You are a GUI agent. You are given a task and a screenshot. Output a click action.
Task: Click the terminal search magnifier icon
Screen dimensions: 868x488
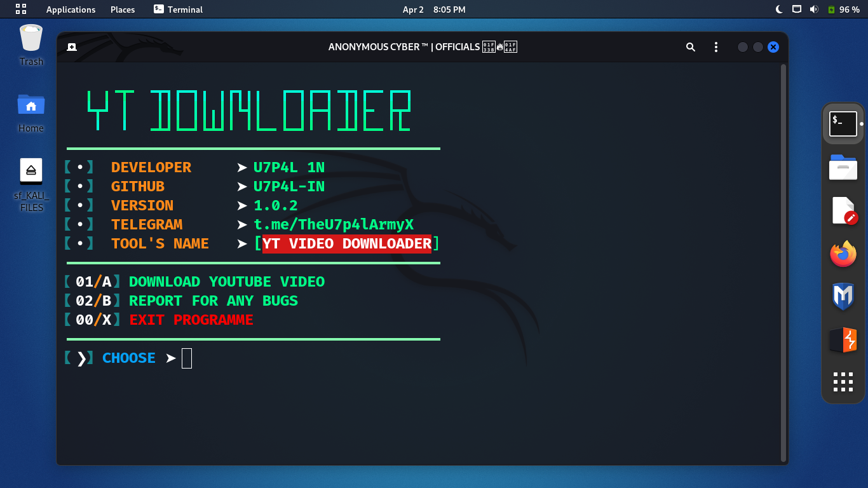click(691, 47)
